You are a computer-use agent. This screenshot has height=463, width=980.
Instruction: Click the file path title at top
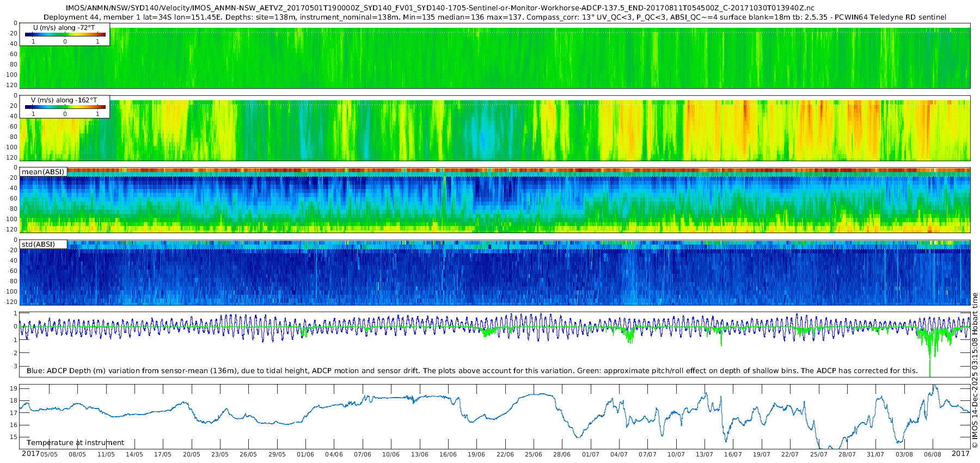click(x=440, y=8)
